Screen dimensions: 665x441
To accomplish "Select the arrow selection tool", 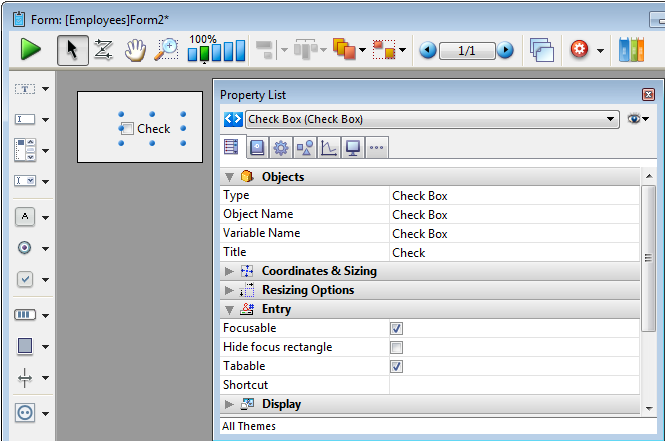I will [x=69, y=49].
